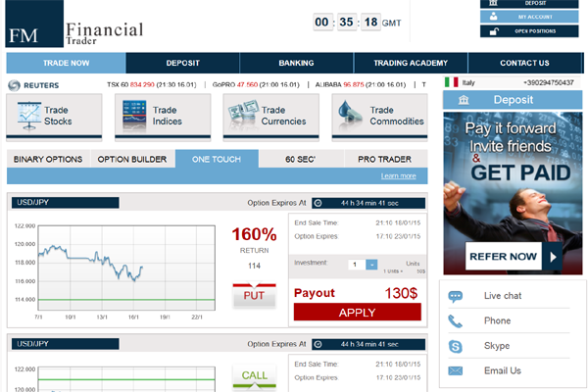Open the Trade Commodities oil drop icon

tap(350, 113)
